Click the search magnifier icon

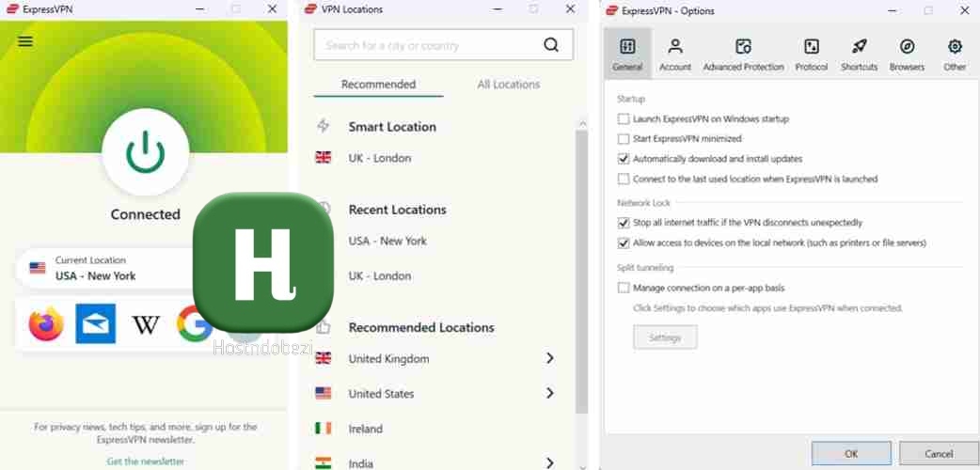551,45
